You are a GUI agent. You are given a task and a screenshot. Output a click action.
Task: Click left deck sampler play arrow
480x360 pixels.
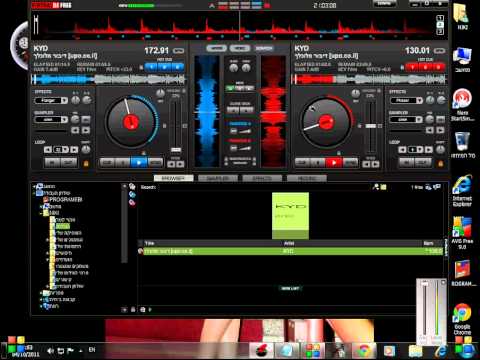click(x=86, y=130)
